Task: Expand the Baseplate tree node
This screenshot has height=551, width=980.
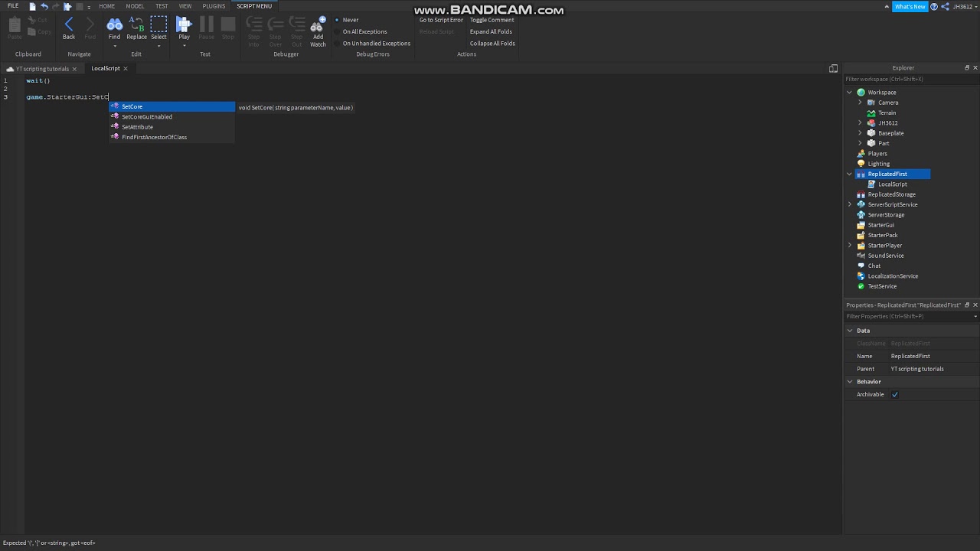Action: 860,133
